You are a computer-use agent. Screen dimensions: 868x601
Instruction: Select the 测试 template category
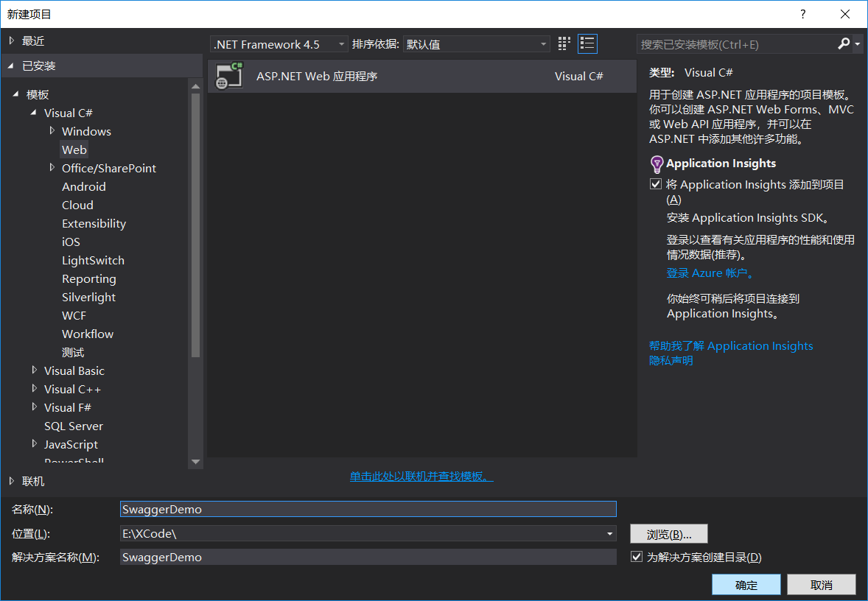tap(73, 353)
